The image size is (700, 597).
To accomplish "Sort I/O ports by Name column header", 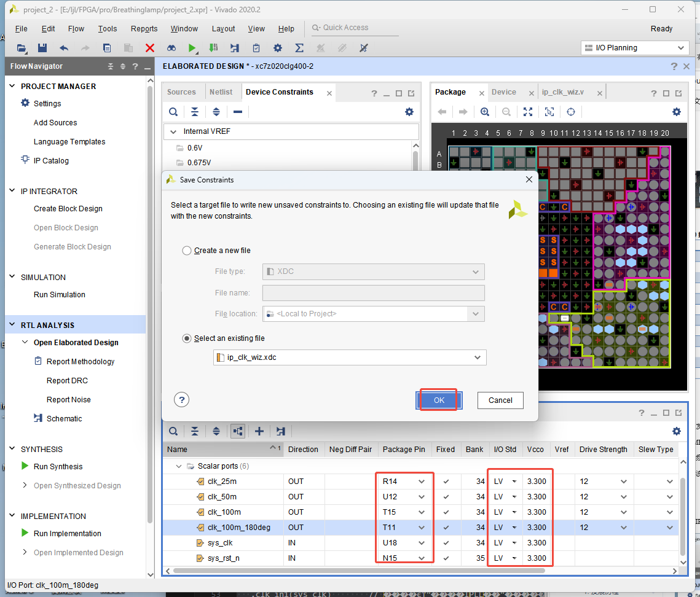I will click(x=223, y=450).
